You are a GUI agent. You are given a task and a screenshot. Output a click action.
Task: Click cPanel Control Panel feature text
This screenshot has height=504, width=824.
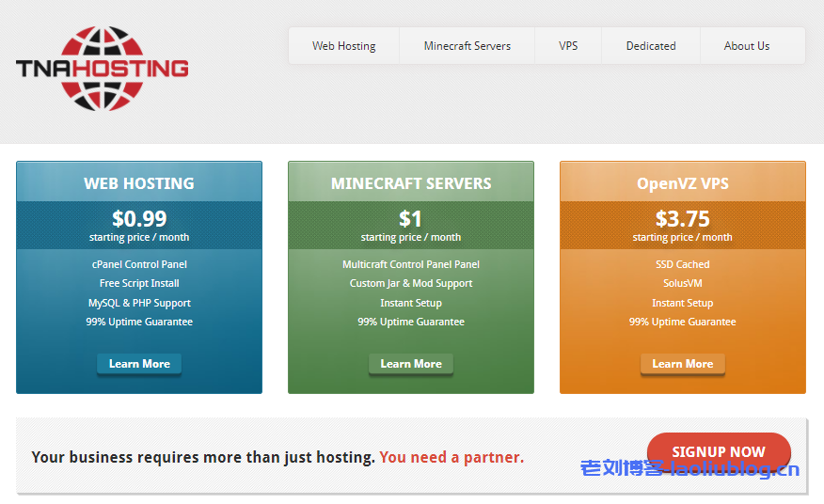(139, 264)
